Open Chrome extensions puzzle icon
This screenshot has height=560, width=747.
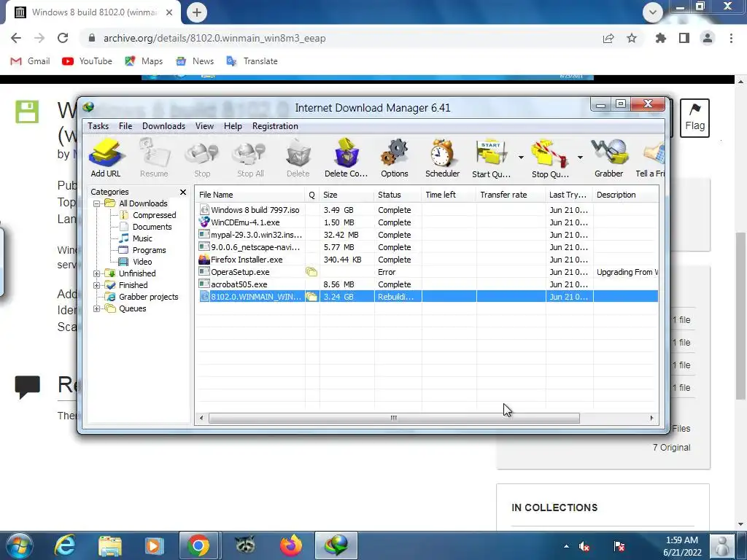point(661,38)
